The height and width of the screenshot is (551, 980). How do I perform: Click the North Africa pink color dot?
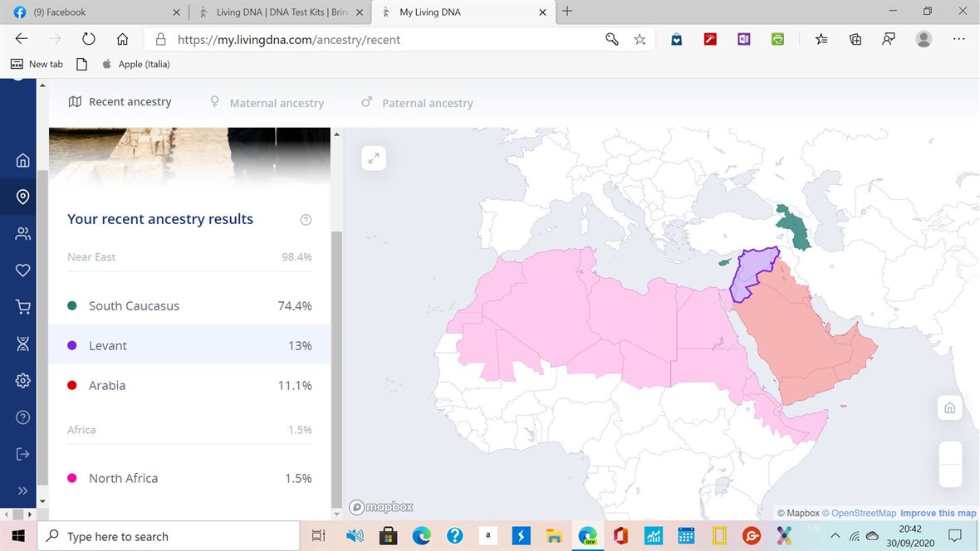click(x=72, y=478)
